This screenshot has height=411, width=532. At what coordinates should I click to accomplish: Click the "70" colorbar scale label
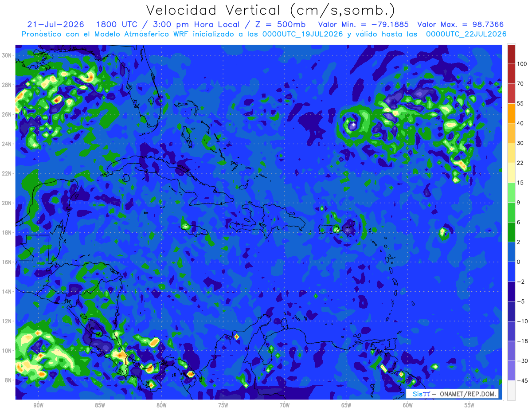520,83
